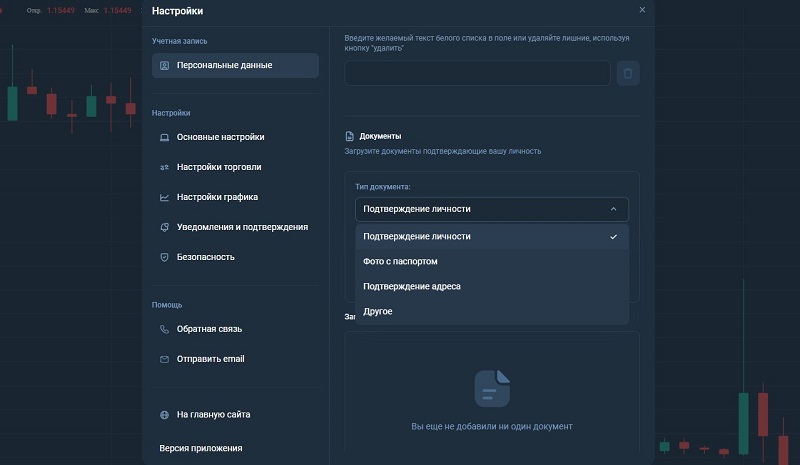Click the empty document placeholder icon
This screenshot has width=800, height=465.
click(492, 388)
